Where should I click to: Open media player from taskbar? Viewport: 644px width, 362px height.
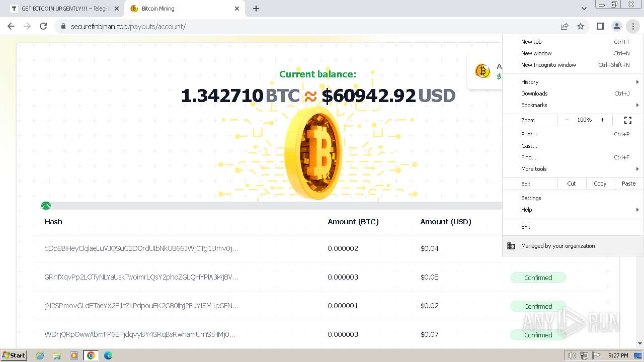74,355
